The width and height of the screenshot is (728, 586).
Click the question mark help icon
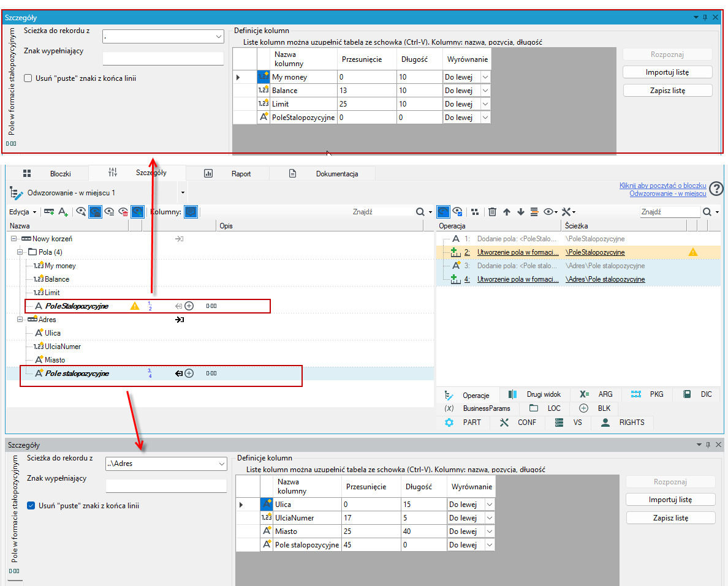716,189
